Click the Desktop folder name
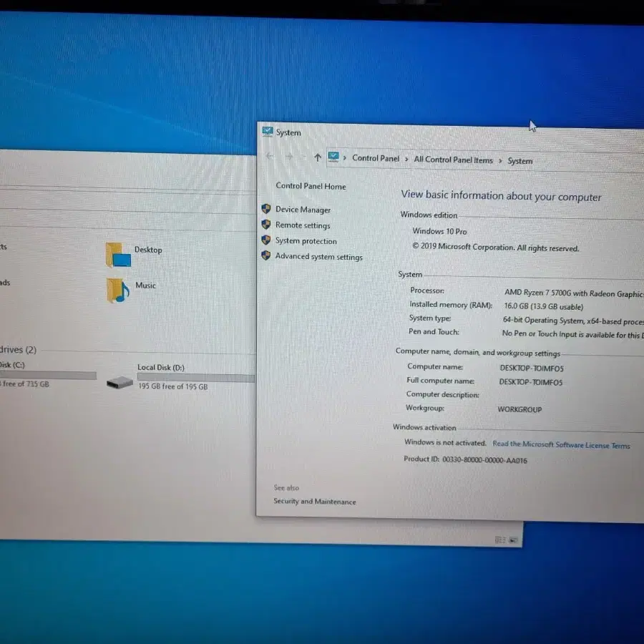The width and height of the screenshot is (644, 644). click(148, 250)
